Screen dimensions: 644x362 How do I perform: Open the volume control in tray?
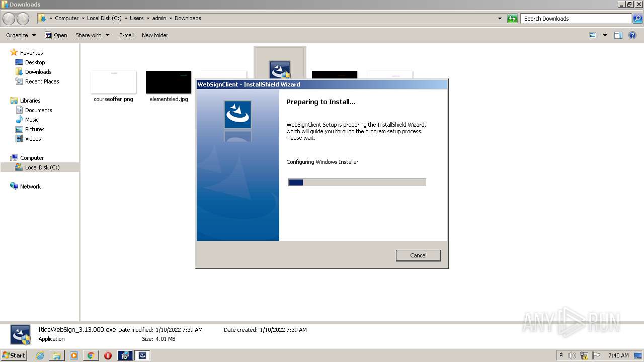(x=572, y=355)
